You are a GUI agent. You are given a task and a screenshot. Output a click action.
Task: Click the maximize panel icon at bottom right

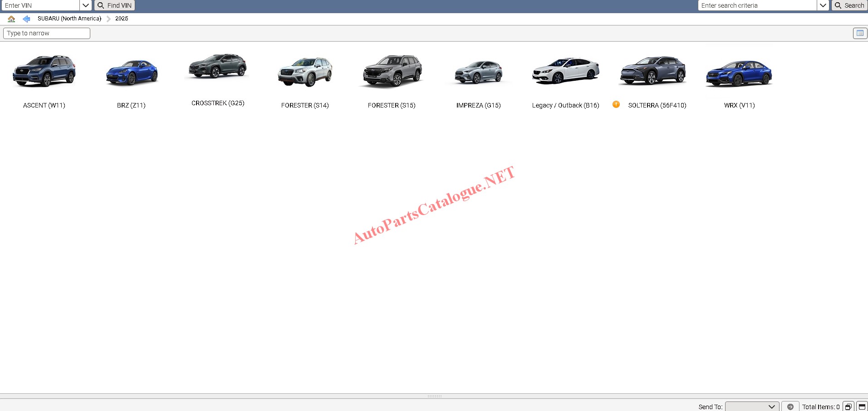[x=862, y=406]
